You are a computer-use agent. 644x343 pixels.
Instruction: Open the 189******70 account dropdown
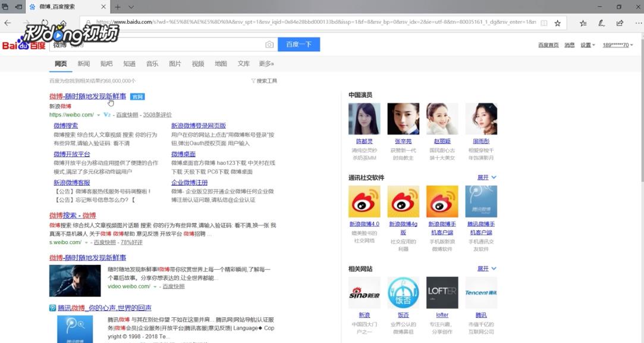click(x=617, y=45)
